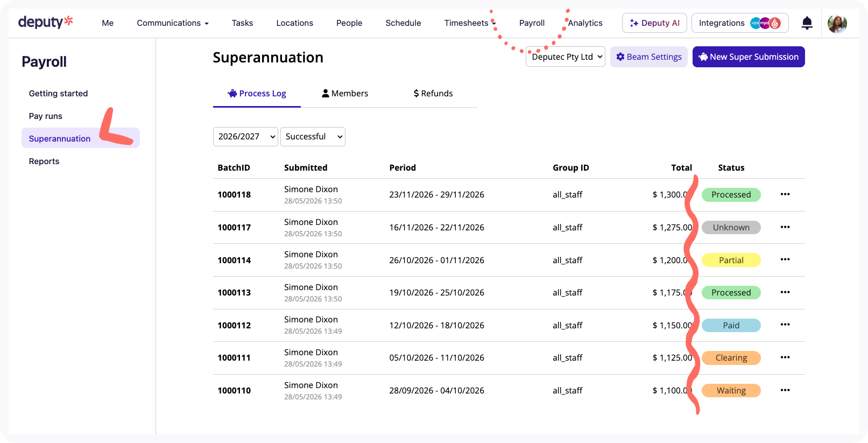Open the notifications bell

807,23
